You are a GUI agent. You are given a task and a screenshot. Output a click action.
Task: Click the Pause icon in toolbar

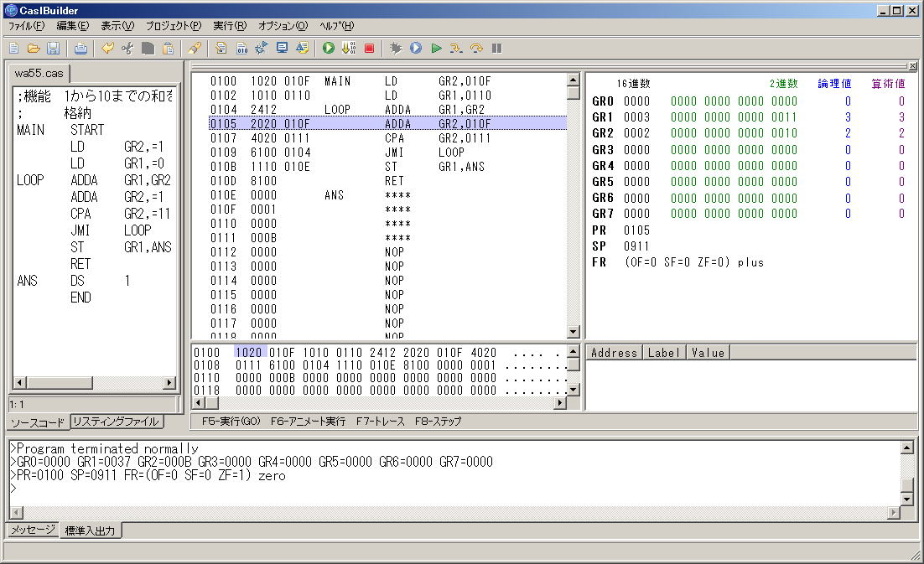coord(497,49)
